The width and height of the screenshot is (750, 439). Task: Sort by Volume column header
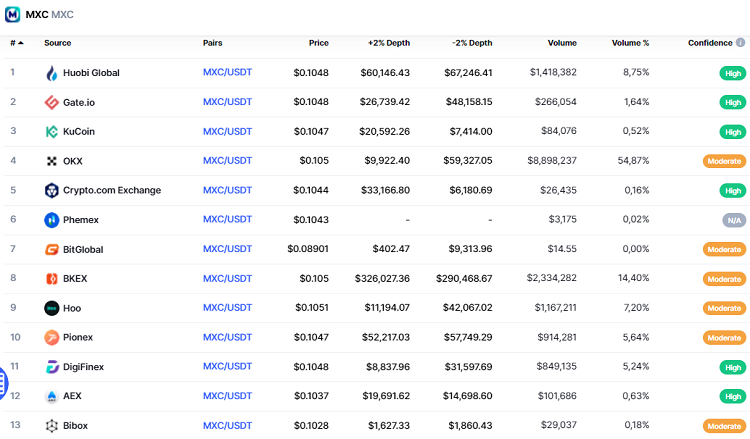point(562,43)
